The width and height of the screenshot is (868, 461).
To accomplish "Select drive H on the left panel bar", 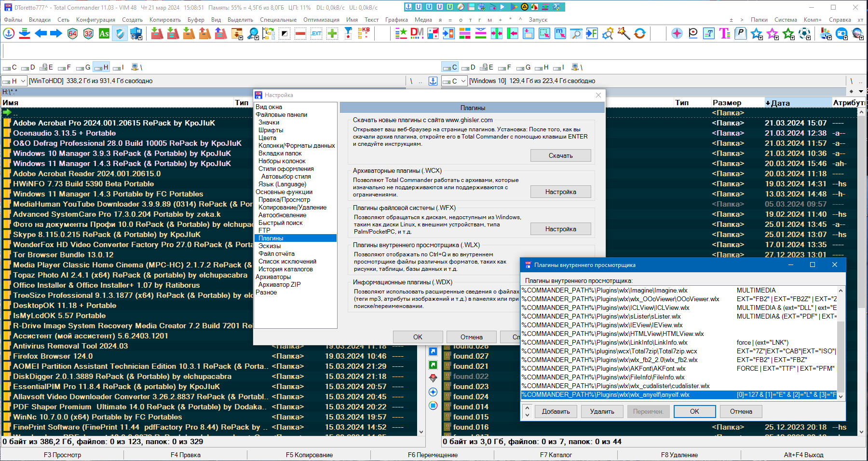I will (102, 67).
